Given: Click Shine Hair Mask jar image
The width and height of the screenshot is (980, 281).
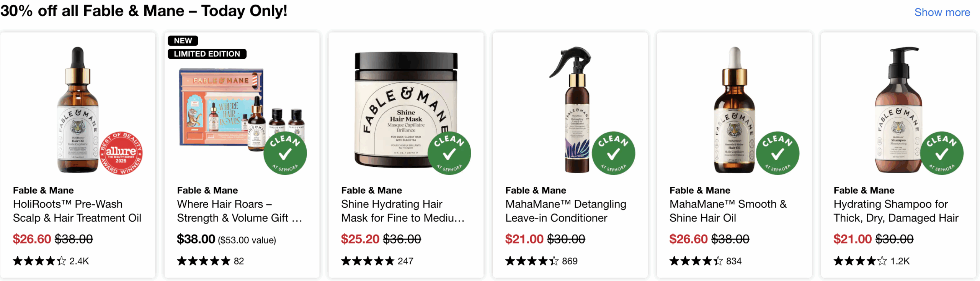Looking at the screenshot, I should pos(406,110).
